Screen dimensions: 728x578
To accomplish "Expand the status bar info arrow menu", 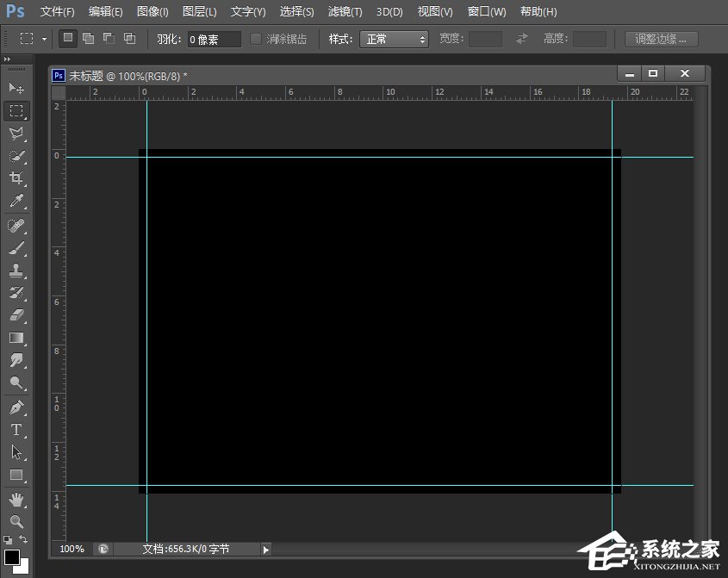I will [x=265, y=549].
